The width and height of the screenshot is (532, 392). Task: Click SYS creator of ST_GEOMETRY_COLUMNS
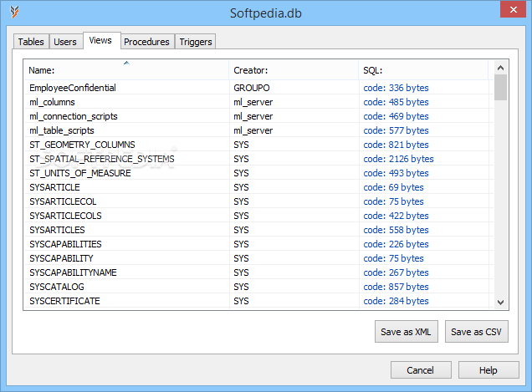241,145
